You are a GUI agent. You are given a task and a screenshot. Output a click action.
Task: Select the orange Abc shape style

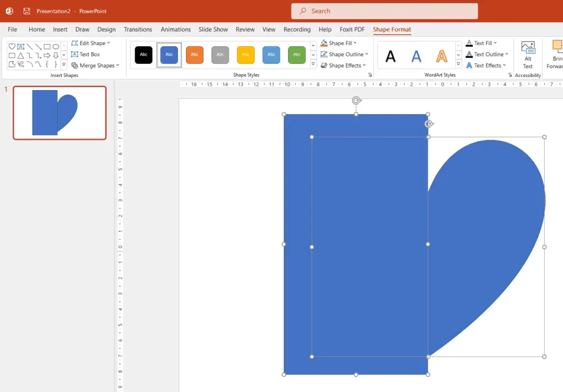tap(194, 55)
